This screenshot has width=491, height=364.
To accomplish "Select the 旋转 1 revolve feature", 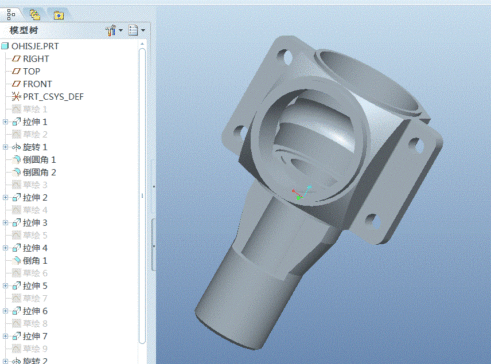I will (x=35, y=147).
